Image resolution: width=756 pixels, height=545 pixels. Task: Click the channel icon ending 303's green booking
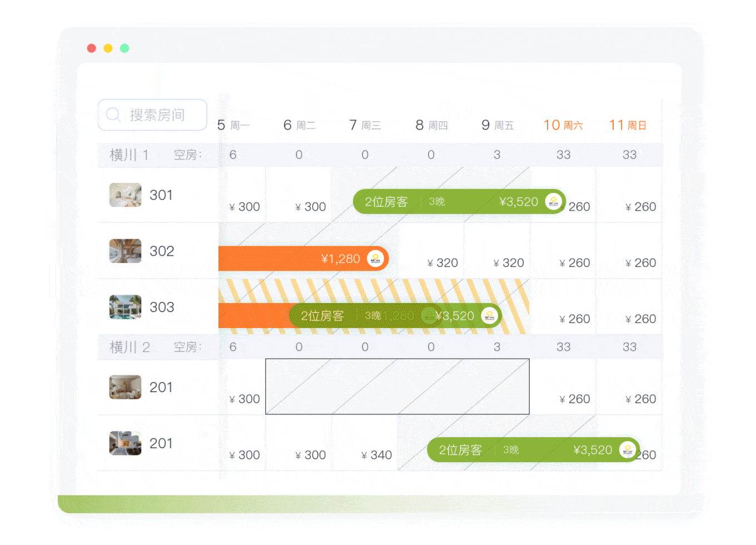click(489, 316)
